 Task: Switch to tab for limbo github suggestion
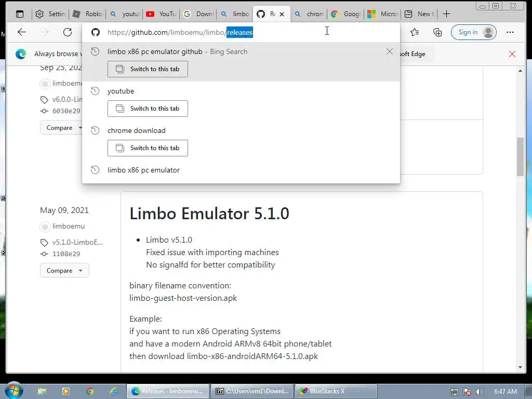[148, 69]
